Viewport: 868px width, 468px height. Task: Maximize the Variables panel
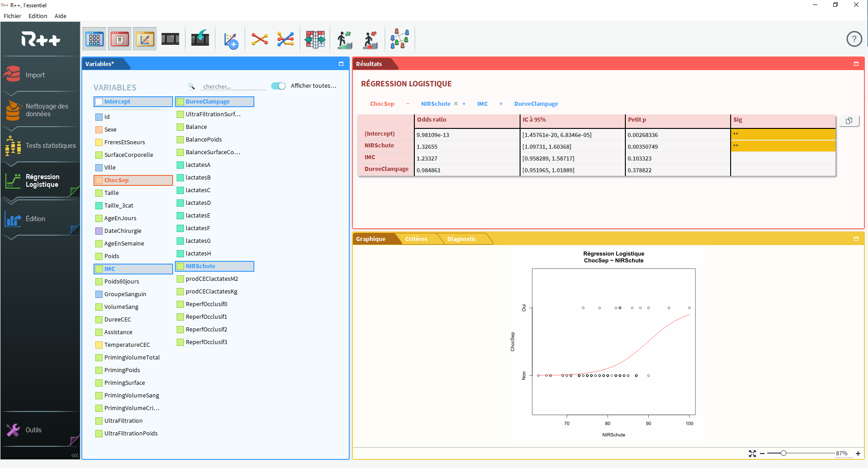pyautogui.click(x=341, y=64)
